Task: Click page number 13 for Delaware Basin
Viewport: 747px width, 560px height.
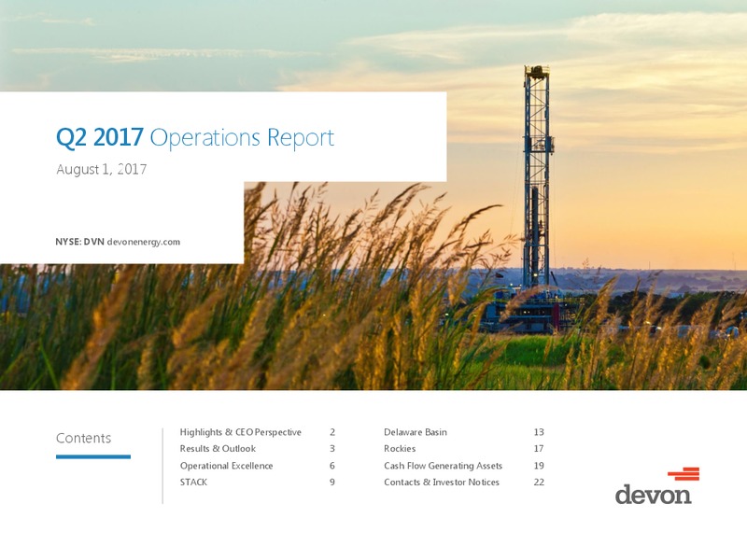Action: pyautogui.click(x=539, y=432)
